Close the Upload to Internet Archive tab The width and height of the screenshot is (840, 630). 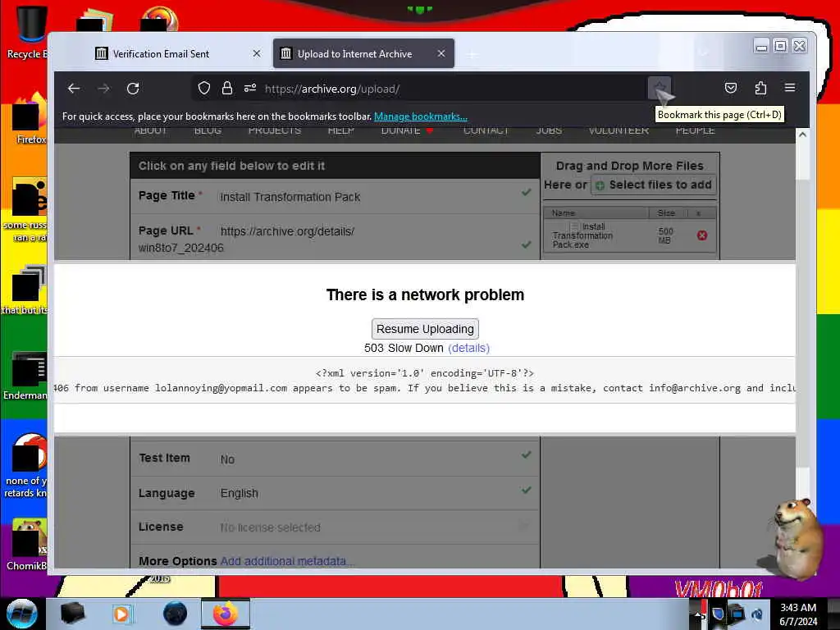441,53
